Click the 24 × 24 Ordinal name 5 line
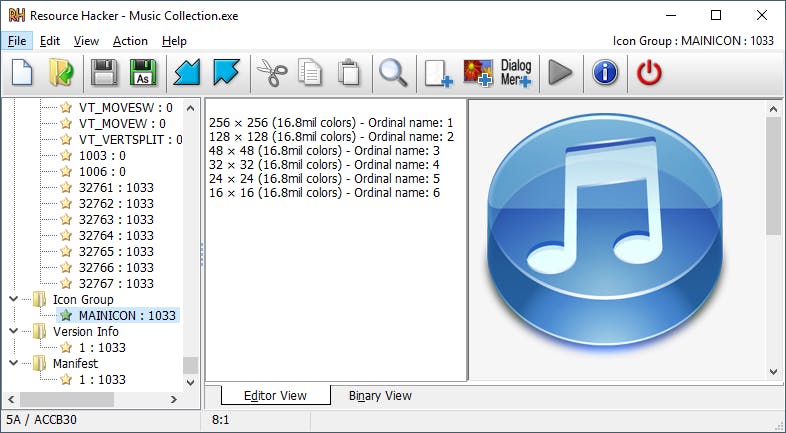Viewport: 786px width, 433px height. [324, 178]
